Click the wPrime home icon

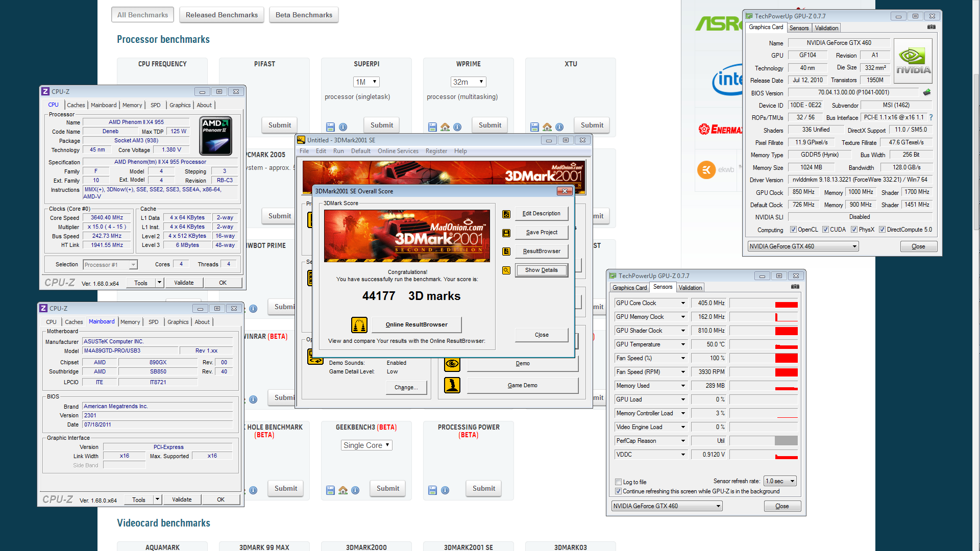pos(445,127)
